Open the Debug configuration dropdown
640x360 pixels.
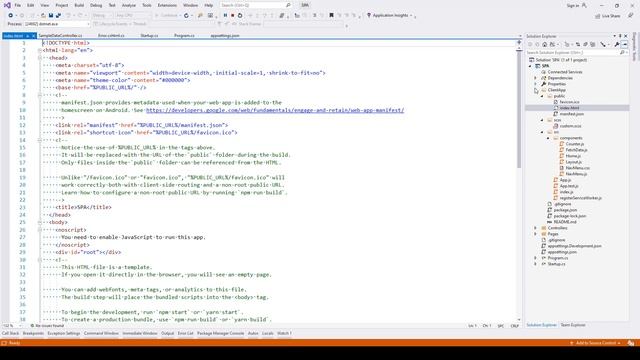point(102,16)
